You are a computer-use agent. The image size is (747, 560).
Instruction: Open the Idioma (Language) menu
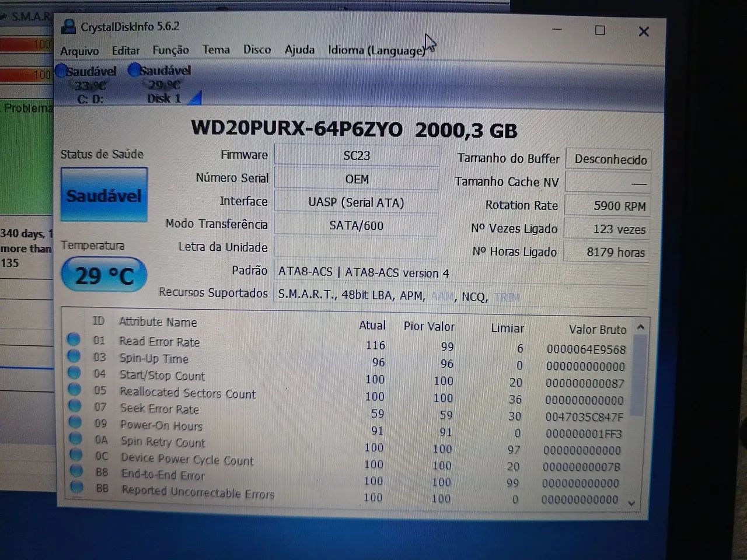376,50
